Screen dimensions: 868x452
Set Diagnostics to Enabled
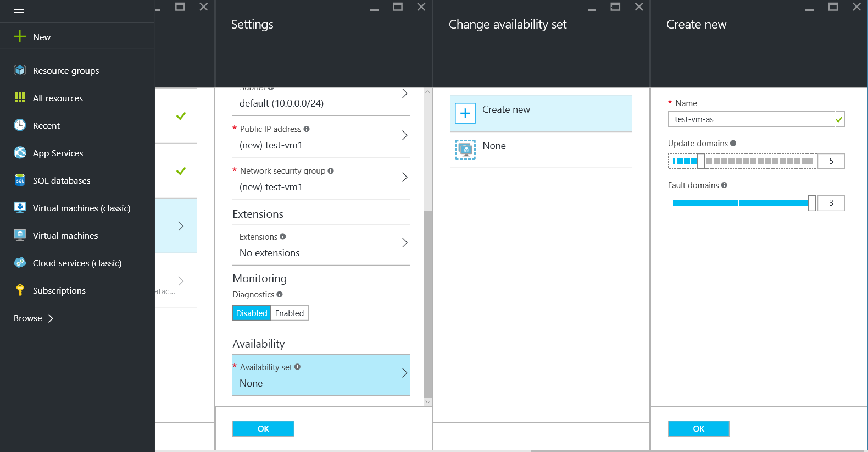pos(290,313)
